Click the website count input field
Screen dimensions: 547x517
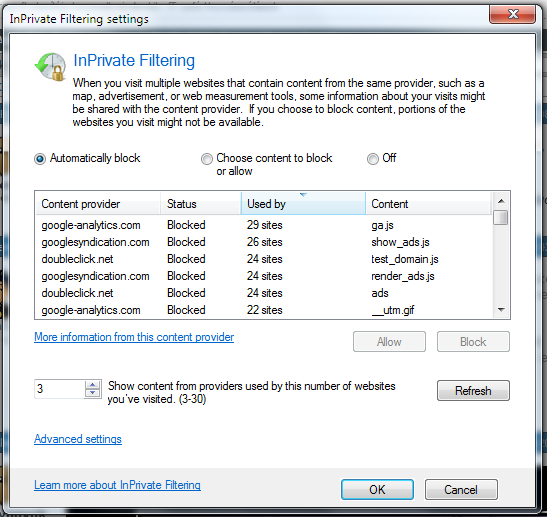click(x=59, y=389)
